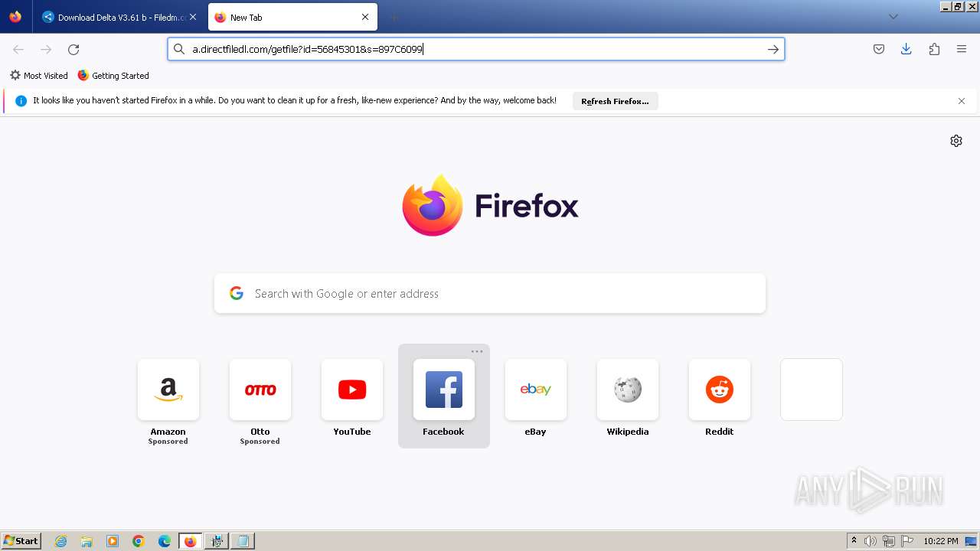Click the Search with Google box
Image resolution: width=980 pixels, height=551 pixels.
tap(490, 294)
